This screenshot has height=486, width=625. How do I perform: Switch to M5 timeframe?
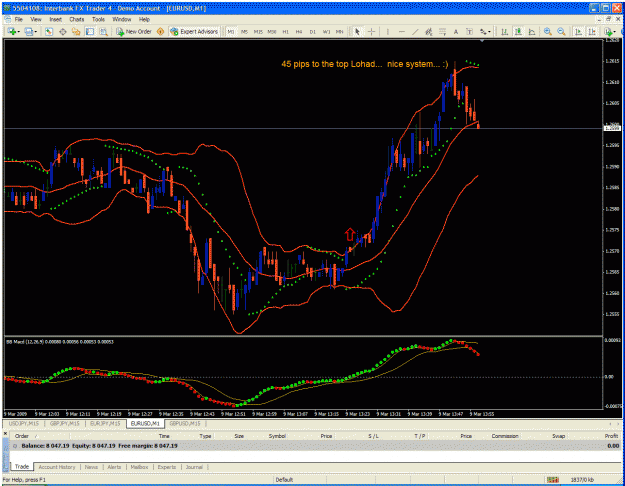pos(244,31)
